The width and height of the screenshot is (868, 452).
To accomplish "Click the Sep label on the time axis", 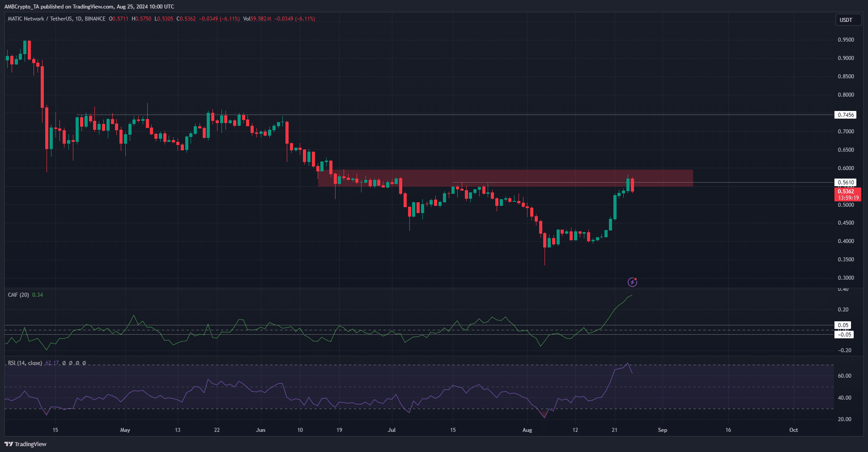I will point(662,430).
